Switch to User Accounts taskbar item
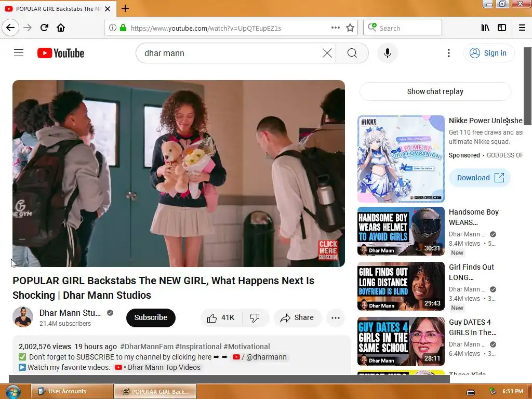The height and width of the screenshot is (399, 532). point(72,391)
